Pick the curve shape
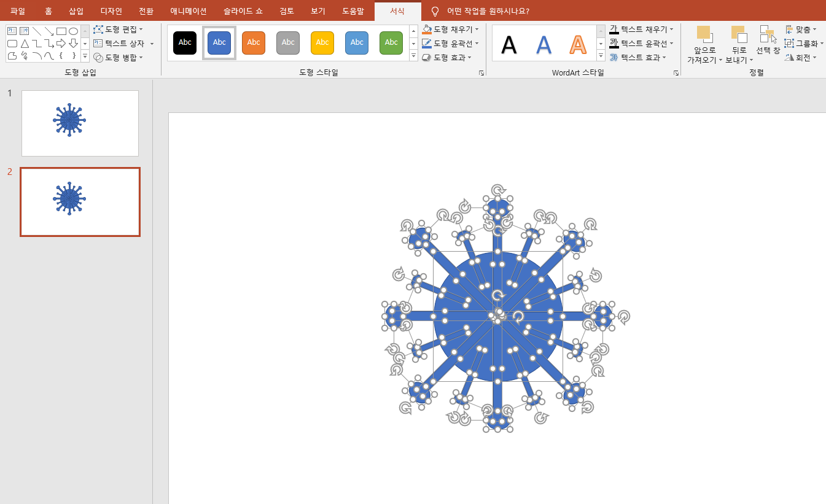 (x=49, y=56)
